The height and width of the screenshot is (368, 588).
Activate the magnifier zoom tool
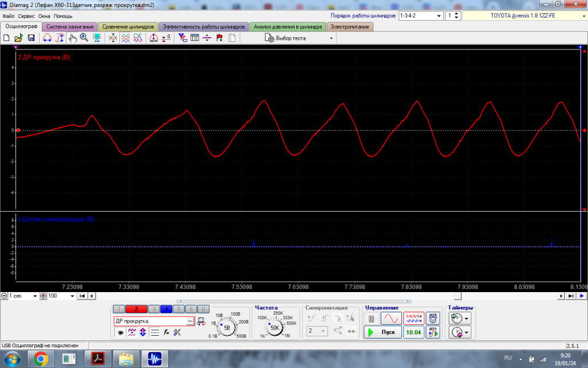point(84,38)
